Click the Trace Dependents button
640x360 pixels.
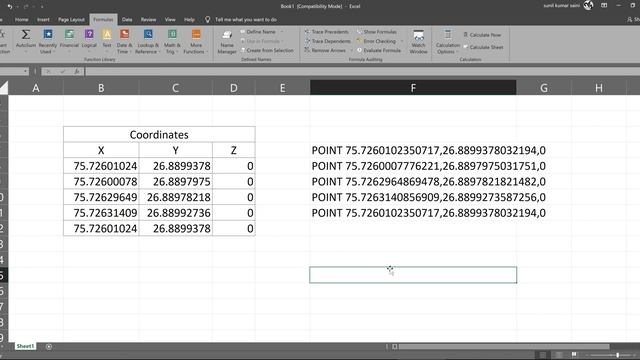click(x=327, y=41)
